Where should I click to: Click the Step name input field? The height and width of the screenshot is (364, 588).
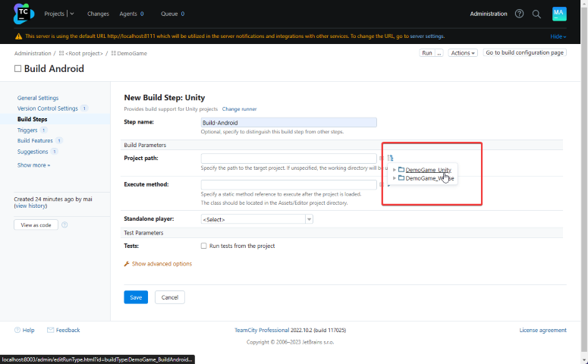(x=289, y=123)
